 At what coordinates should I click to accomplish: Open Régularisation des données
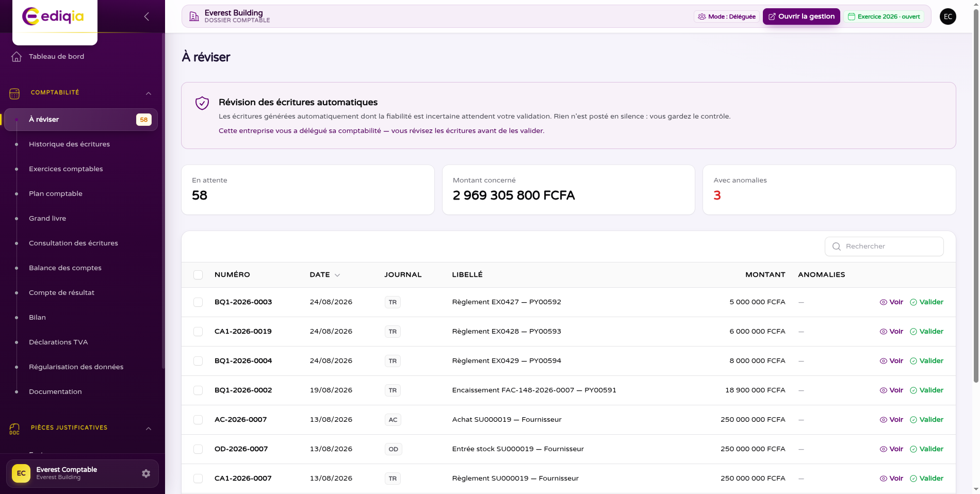(x=76, y=367)
